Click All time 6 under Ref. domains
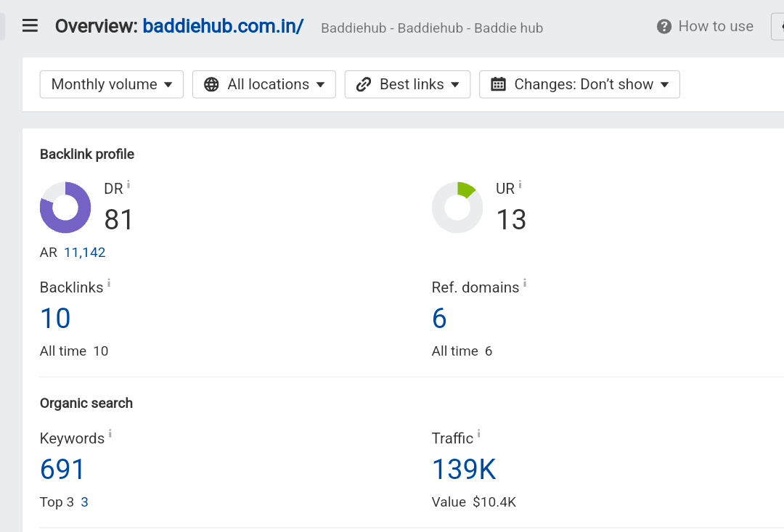This screenshot has width=784, height=532. (x=462, y=351)
